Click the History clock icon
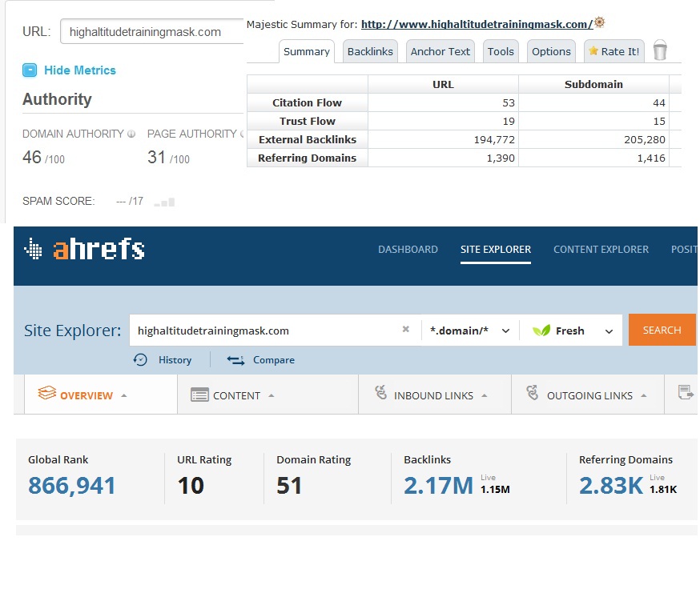The height and width of the screenshot is (589, 700). click(140, 359)
